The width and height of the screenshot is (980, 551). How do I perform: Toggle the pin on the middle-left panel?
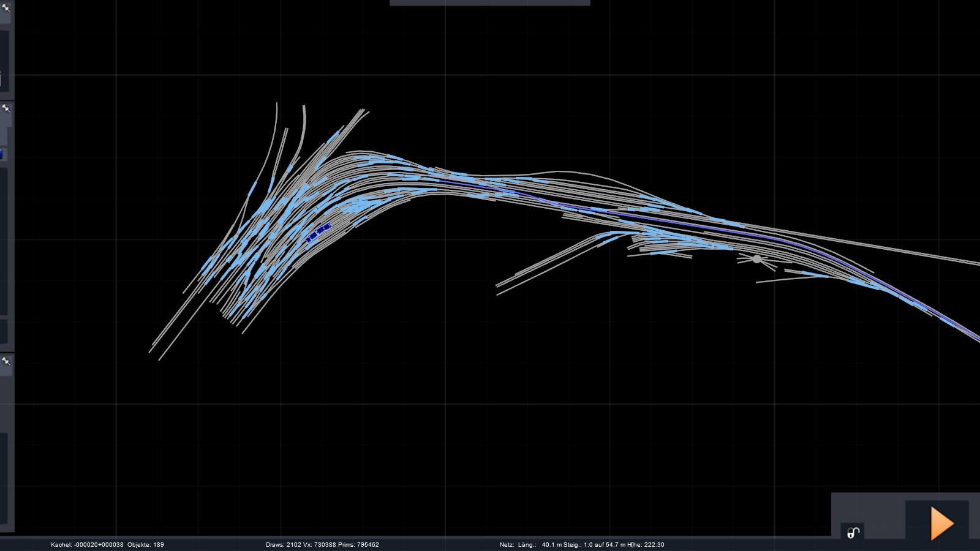(x=6, y=108)
